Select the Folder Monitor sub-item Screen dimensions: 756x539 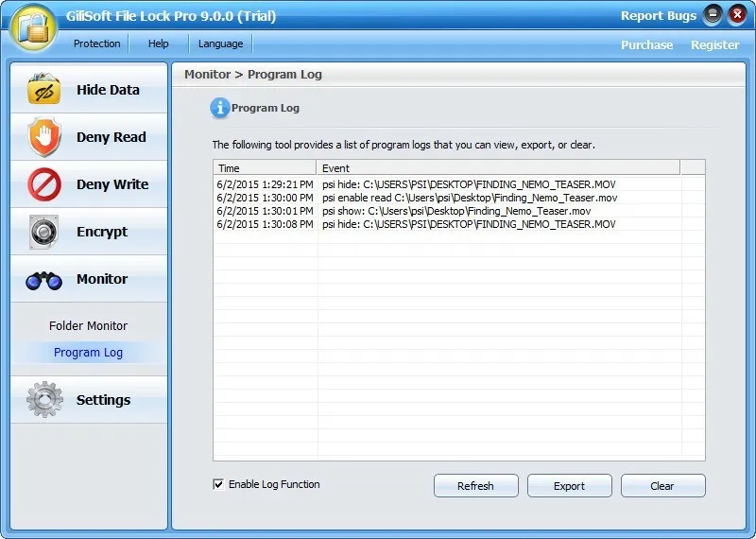88,325
